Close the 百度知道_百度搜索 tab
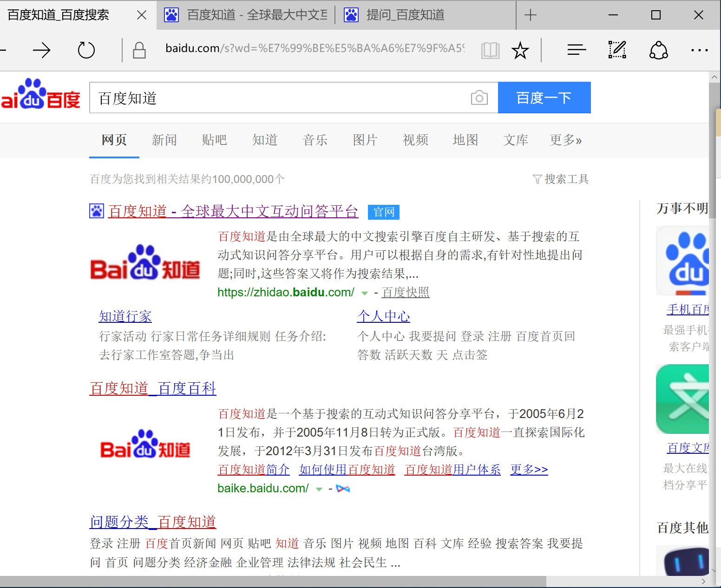 pos(142,15)
